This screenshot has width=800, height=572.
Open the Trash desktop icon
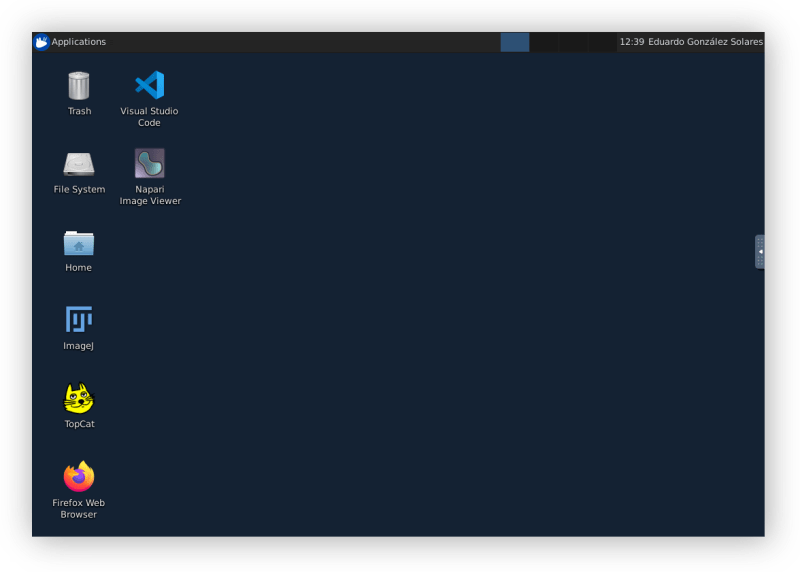(x=79, y=85)
